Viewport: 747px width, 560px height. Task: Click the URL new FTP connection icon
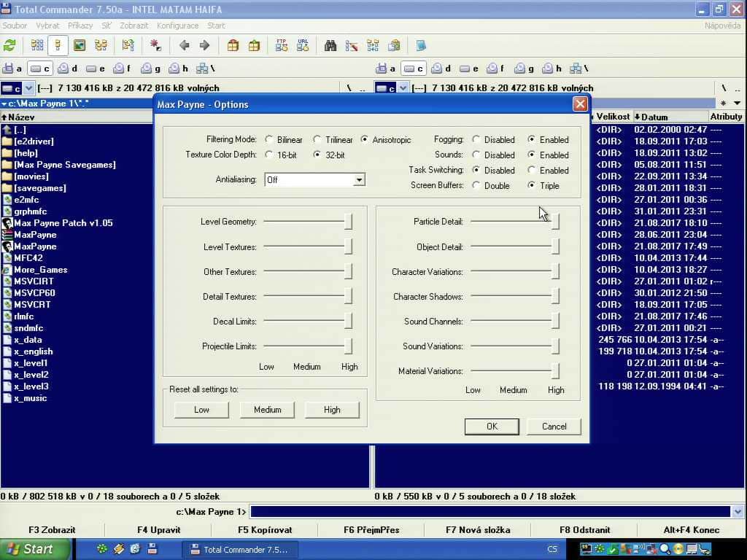click(303, 46)
